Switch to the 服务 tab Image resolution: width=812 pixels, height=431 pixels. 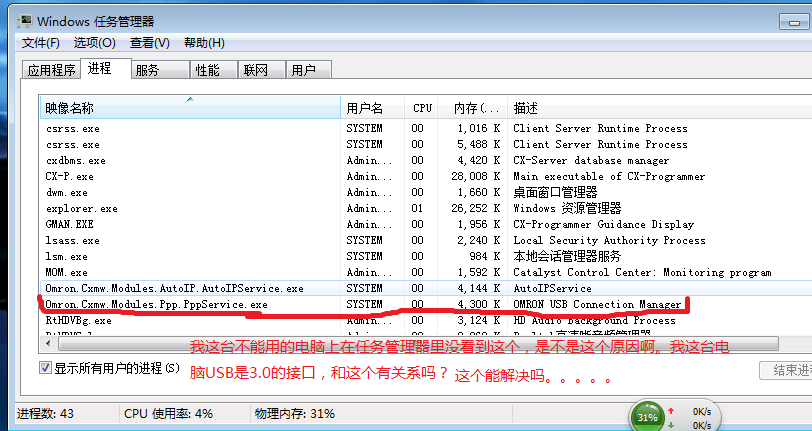147,70
